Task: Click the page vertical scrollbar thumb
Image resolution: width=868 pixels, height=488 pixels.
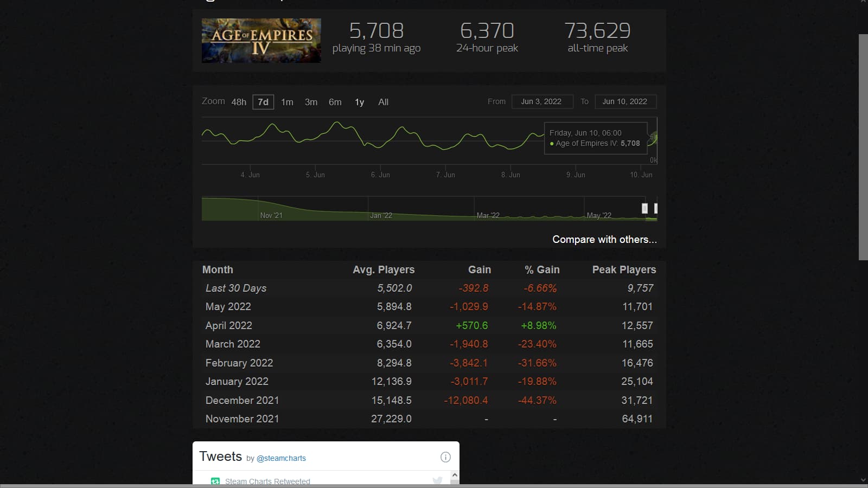Action: pyautogui.click(x=863, y=147)
